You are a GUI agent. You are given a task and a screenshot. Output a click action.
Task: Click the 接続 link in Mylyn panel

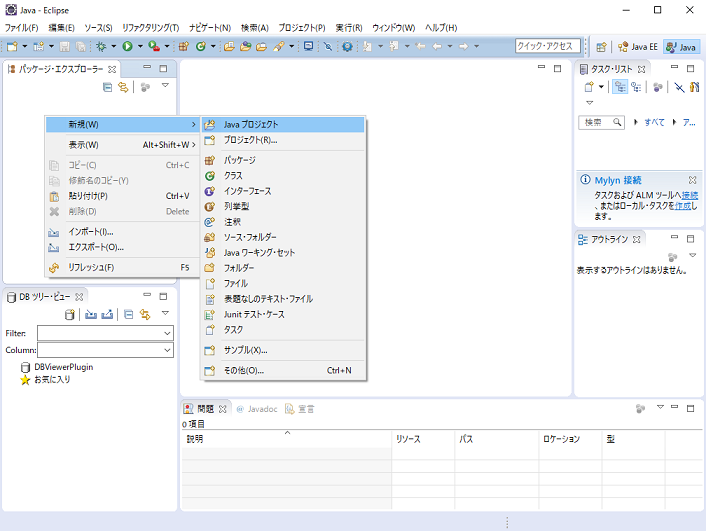pos(689,195)
